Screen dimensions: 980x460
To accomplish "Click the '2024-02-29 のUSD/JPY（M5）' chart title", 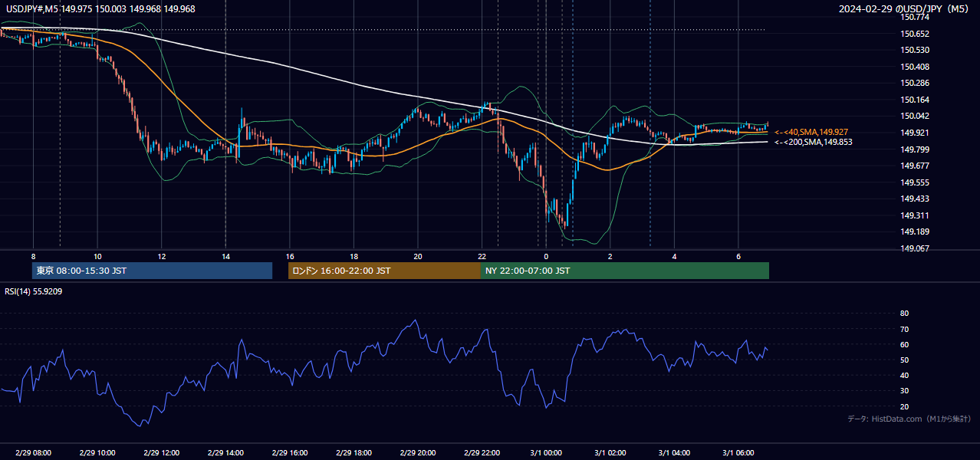I will click(905, 8).
